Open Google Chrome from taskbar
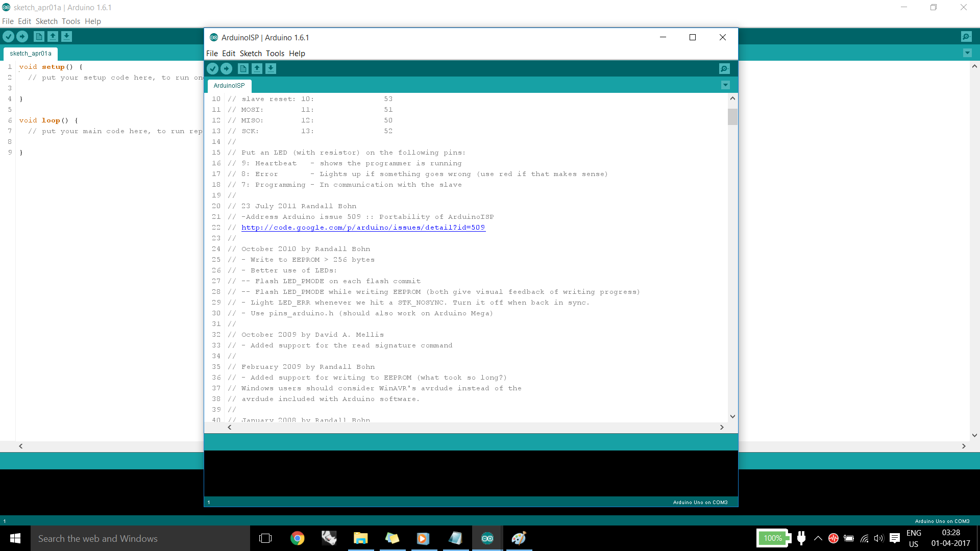Screen dimensions: 980x551 pyautogui.click(x=297, y=538)
